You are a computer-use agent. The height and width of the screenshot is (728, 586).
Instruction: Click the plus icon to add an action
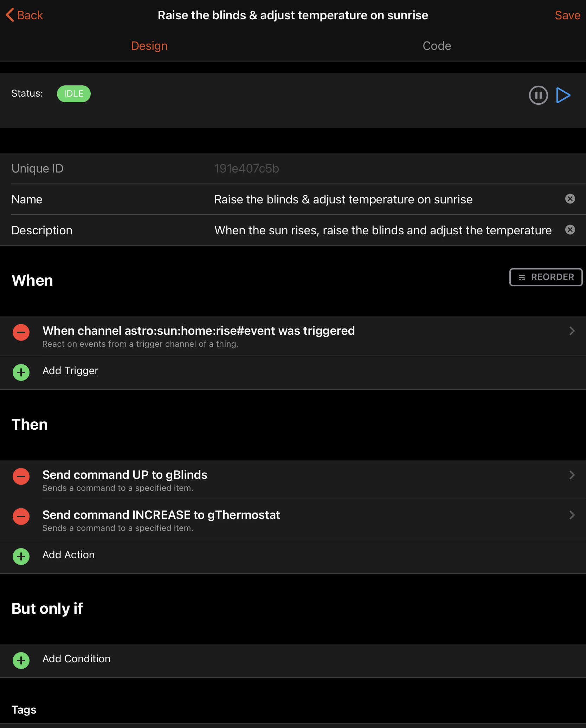tap(21, 556)
